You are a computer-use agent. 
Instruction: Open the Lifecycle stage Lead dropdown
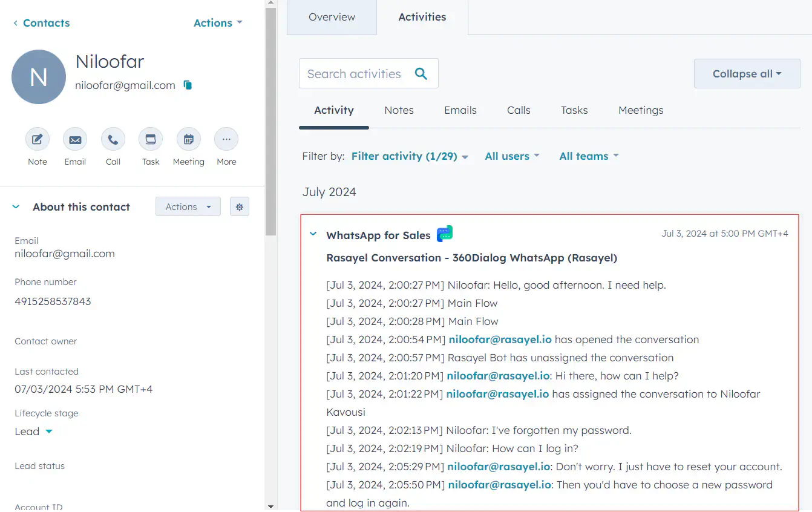coord(34,432)
